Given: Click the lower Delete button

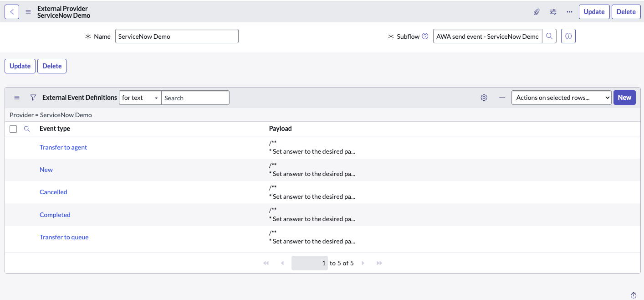Looking at the screenshot, I should point(52,66).
